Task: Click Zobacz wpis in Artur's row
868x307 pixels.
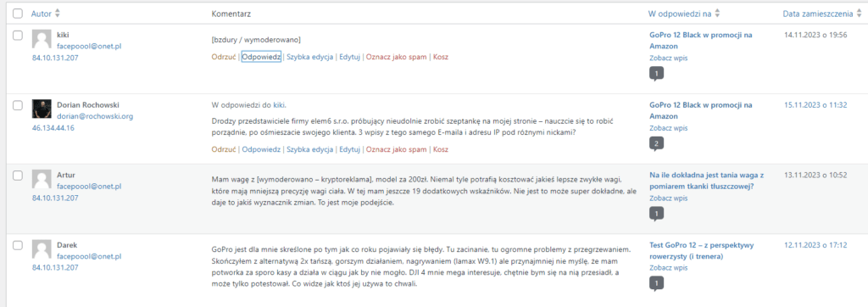Action: tap(668, 198)
